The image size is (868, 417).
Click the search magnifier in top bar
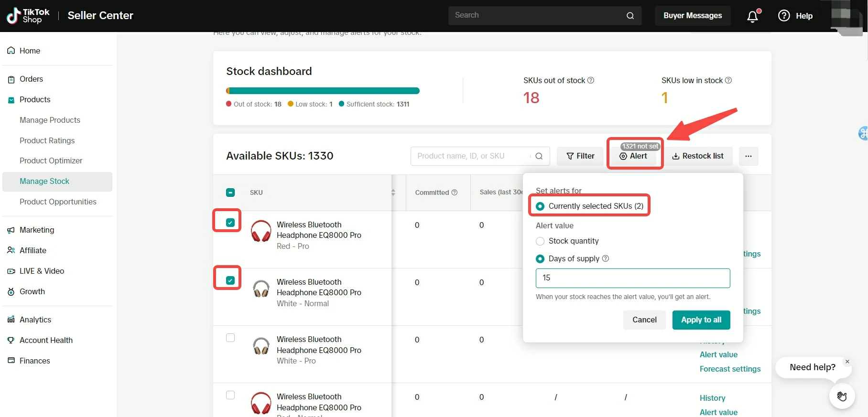(630, 16)
